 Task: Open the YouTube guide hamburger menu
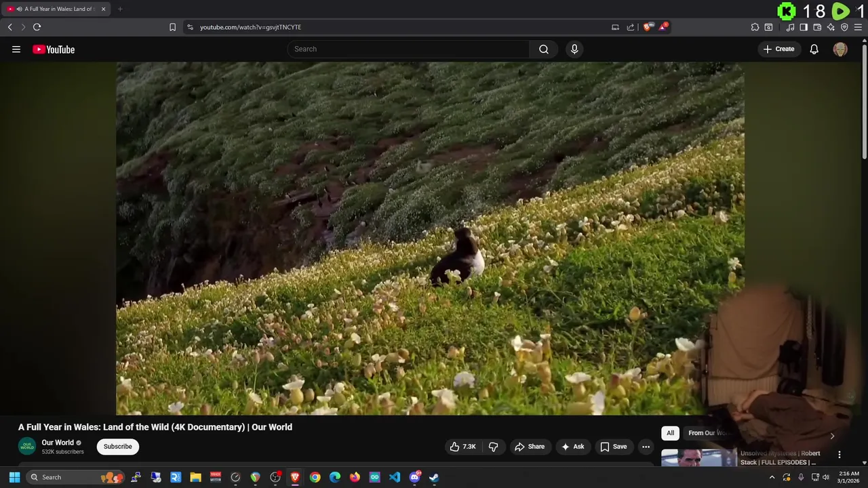point(16,49)
